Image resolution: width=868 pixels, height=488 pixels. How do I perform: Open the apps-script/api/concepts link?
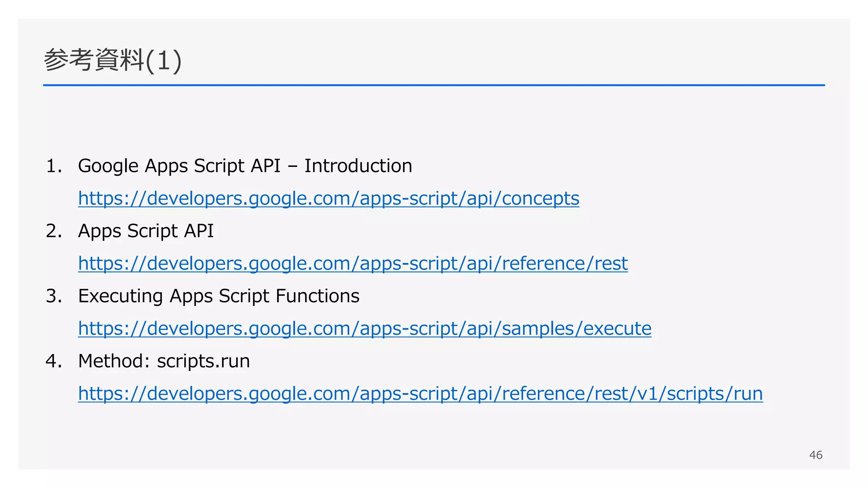[x=328, y=198]
